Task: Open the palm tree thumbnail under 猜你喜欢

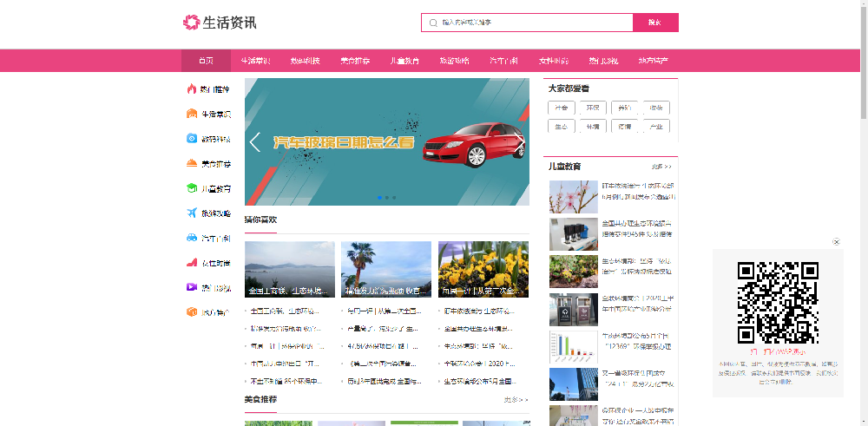Action: point(386,270)
